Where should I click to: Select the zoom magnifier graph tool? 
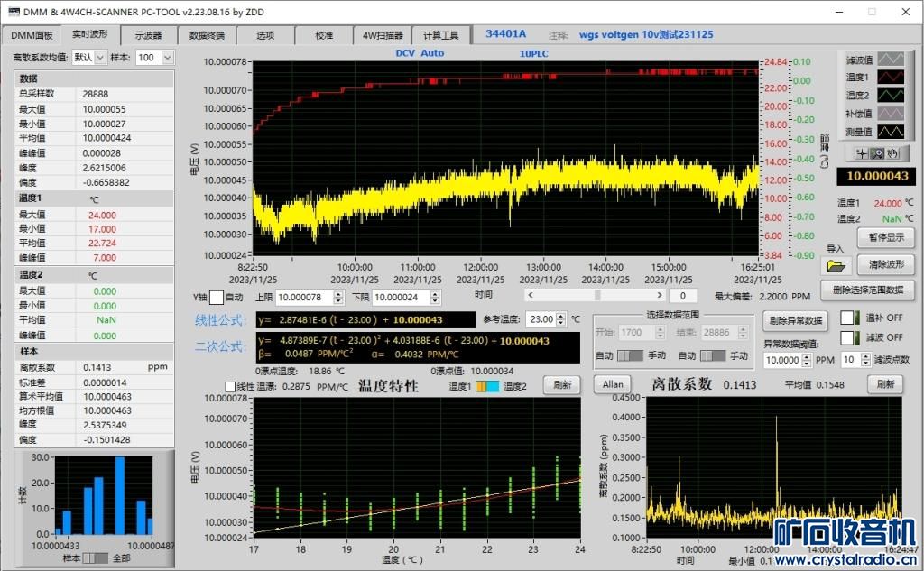pyautogui.click(x=876, y=153)
